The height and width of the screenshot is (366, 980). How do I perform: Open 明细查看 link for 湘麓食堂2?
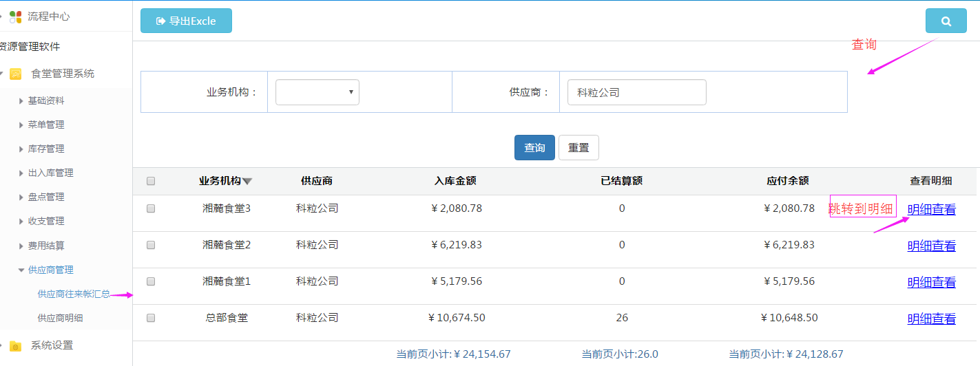(931, 246)
